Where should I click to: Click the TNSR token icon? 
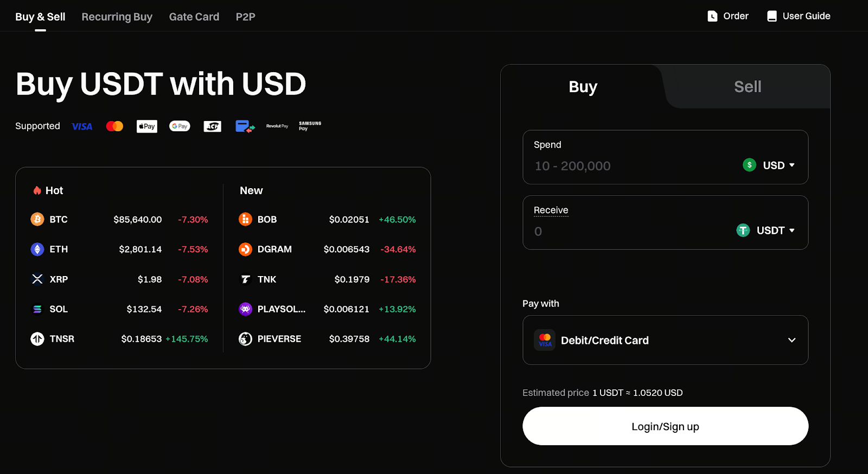(x=37, y=339)
